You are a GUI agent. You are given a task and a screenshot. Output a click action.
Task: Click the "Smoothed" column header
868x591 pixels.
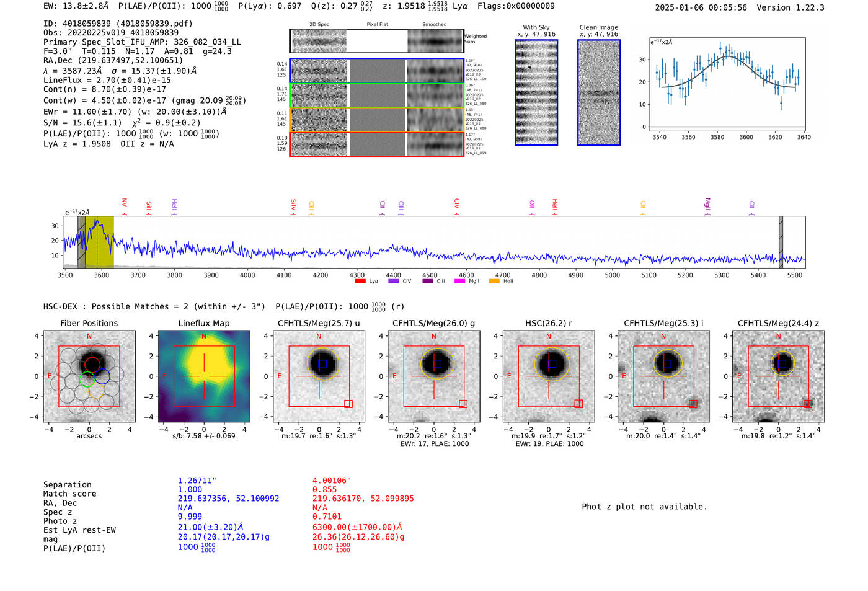434,25
